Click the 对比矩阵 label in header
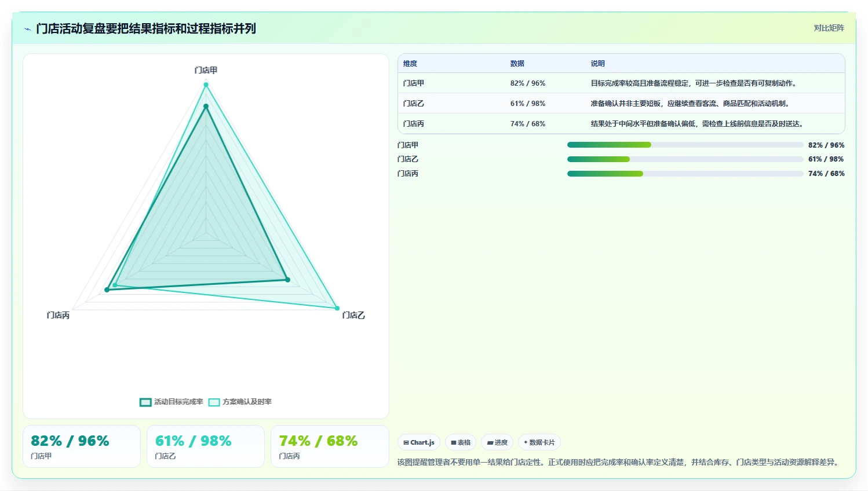This screenshot has height=491, width=868. (x=829, y=28)
